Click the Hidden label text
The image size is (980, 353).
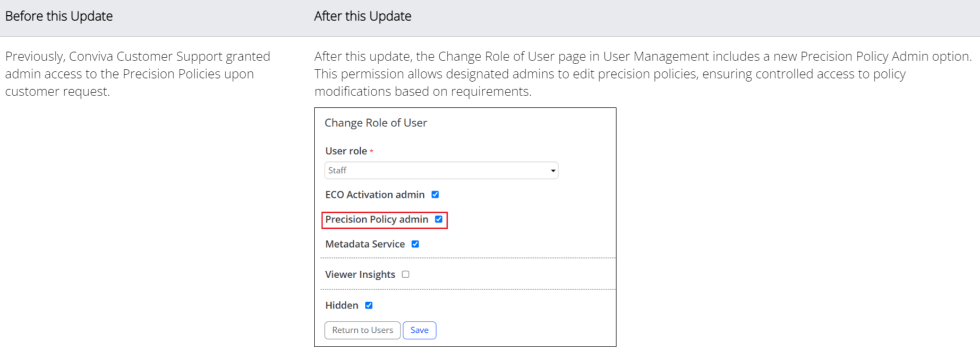click(342, 305)
